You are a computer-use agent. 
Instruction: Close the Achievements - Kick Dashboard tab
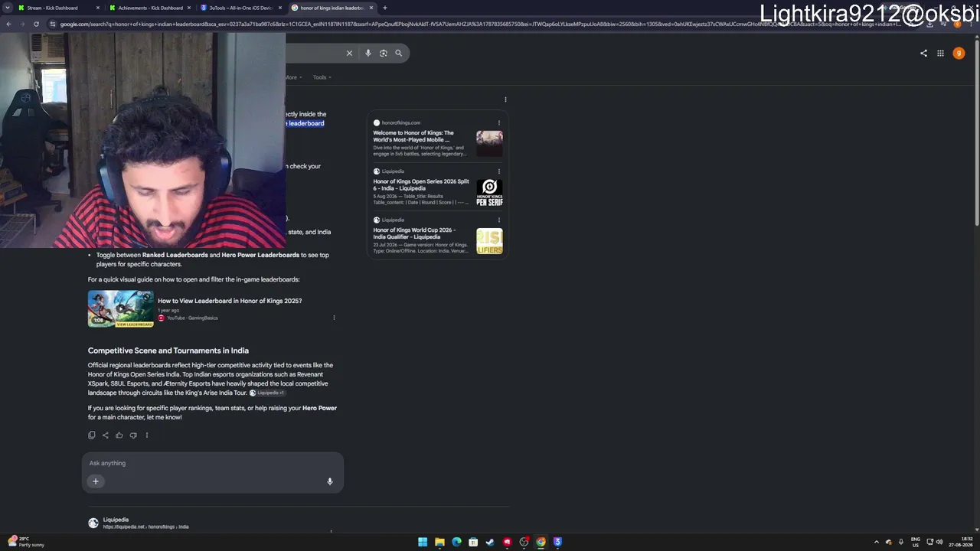[189, 8]
